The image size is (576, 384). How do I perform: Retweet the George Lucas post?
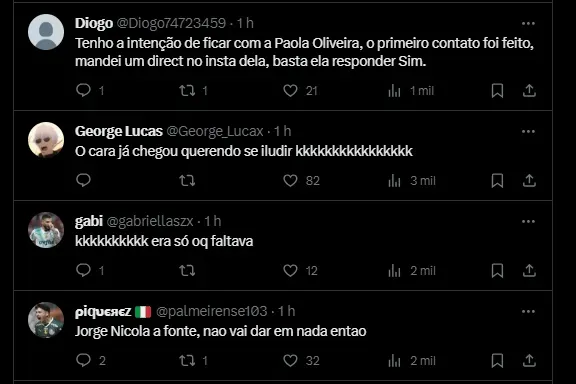click(x=187, y=180)
